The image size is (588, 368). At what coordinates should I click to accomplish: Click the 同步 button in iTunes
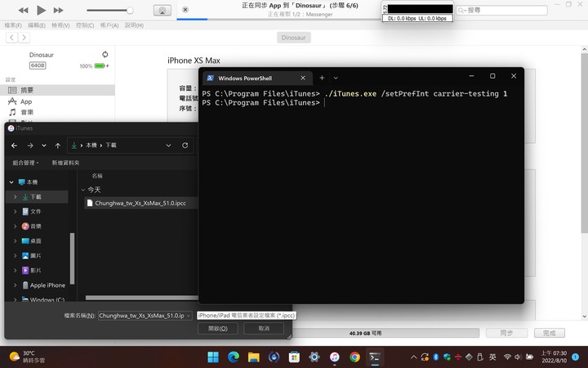point(506,333)
